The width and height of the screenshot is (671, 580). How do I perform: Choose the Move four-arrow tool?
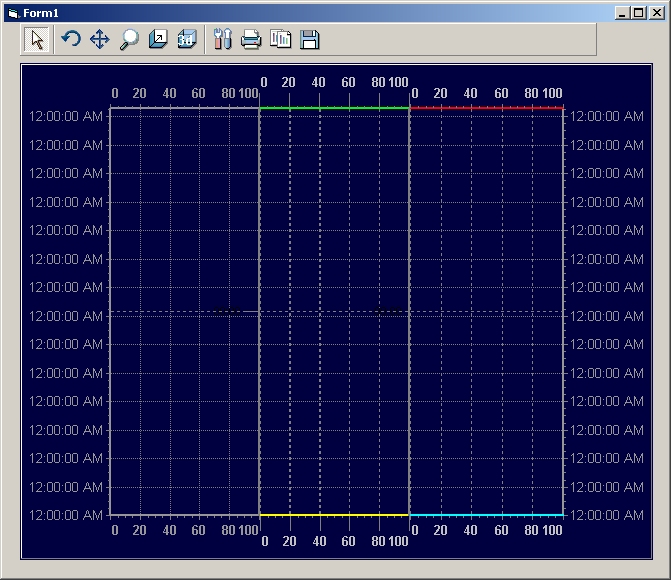pyautogui.click(x=100, y=39)
